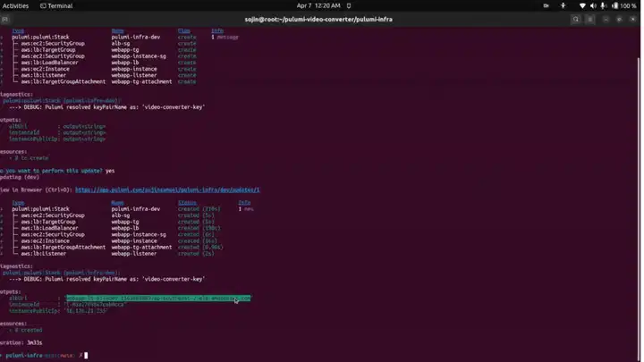Click the notification icon beside the clock
Screen dimensions: 644x362
pyautogui.click(x=349, y=5)
